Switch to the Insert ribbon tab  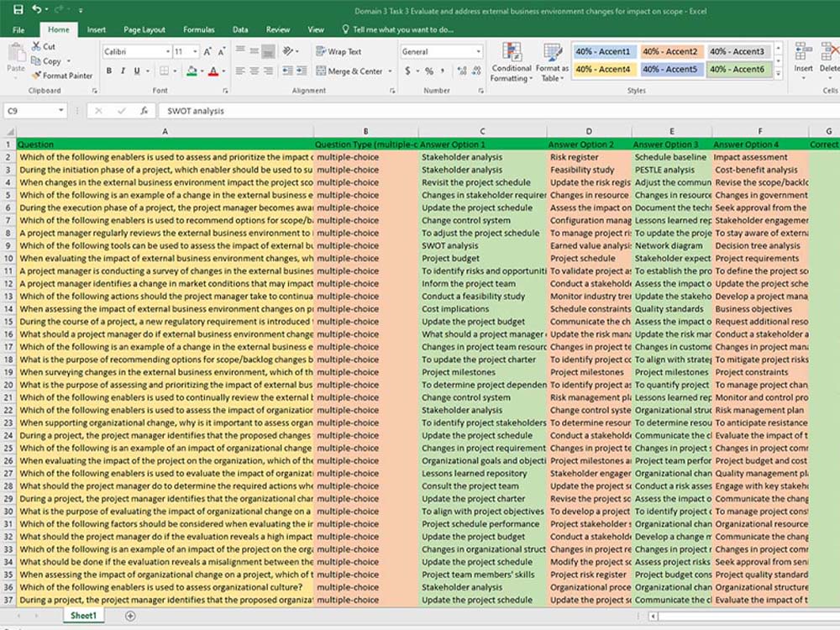(x=97, y=29)
